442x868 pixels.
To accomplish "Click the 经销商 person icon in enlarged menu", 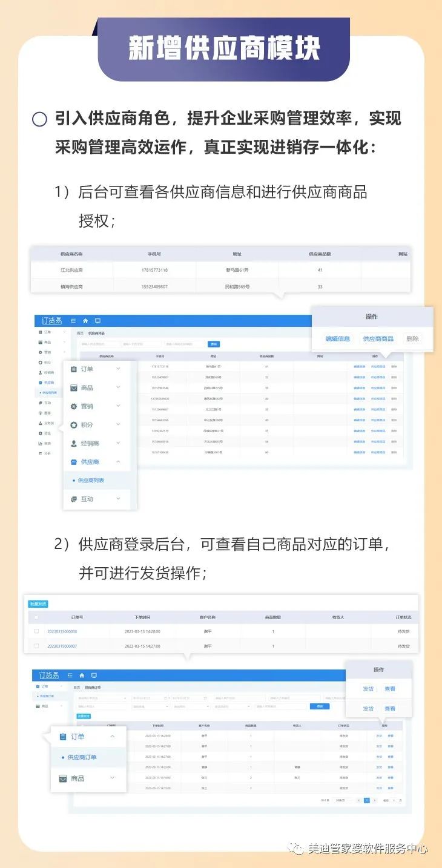I will (73, 443).
